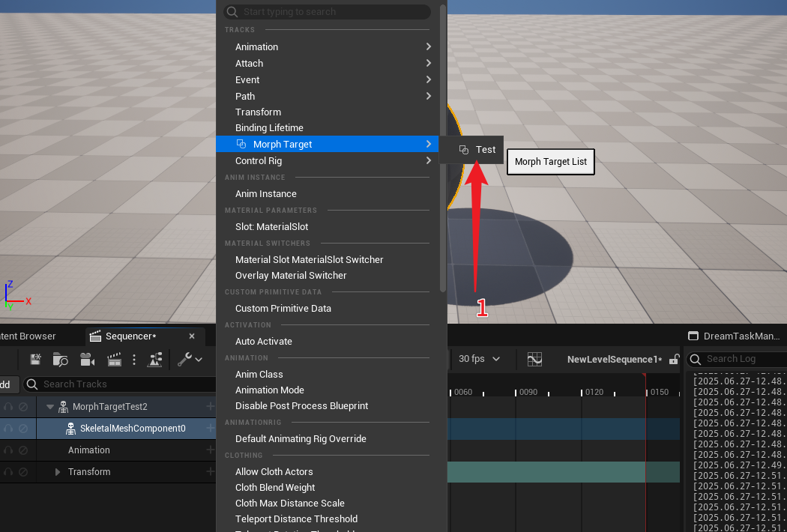Collapse the MorphTargetTest2 track

point(49,407)
